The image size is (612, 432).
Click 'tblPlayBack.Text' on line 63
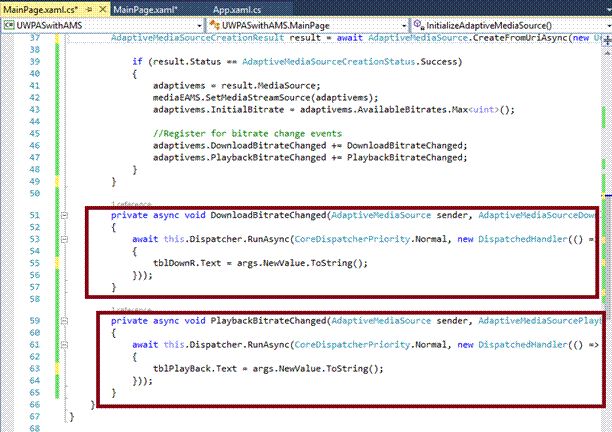(x=195, y=369)
